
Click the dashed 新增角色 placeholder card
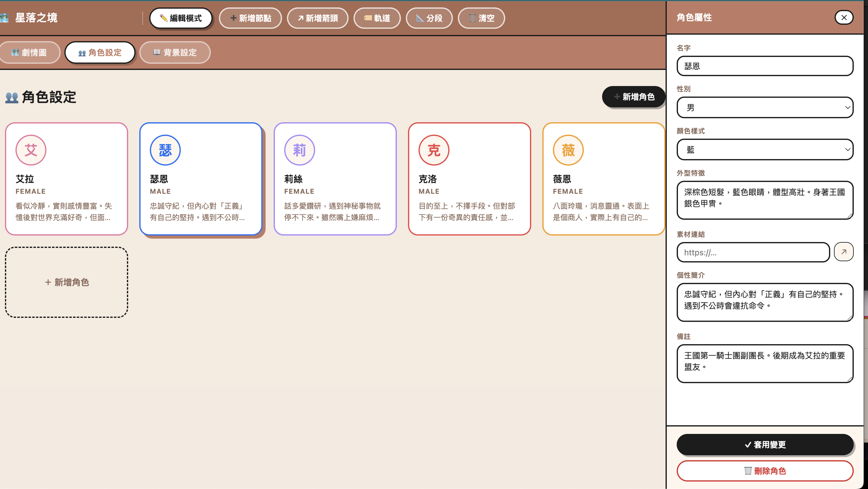pyautogui.click(x=66, y=282)
